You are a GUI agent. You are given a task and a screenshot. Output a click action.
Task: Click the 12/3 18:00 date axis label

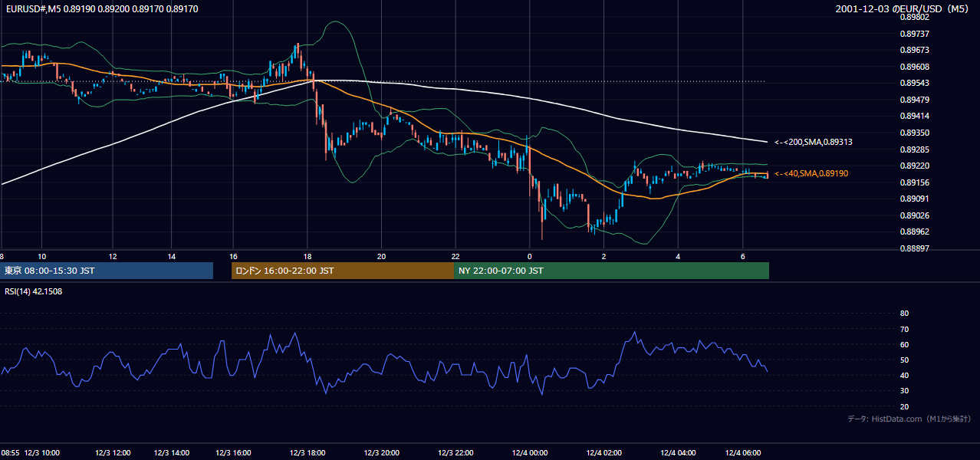pyautogui.click(x=307, y=452)
